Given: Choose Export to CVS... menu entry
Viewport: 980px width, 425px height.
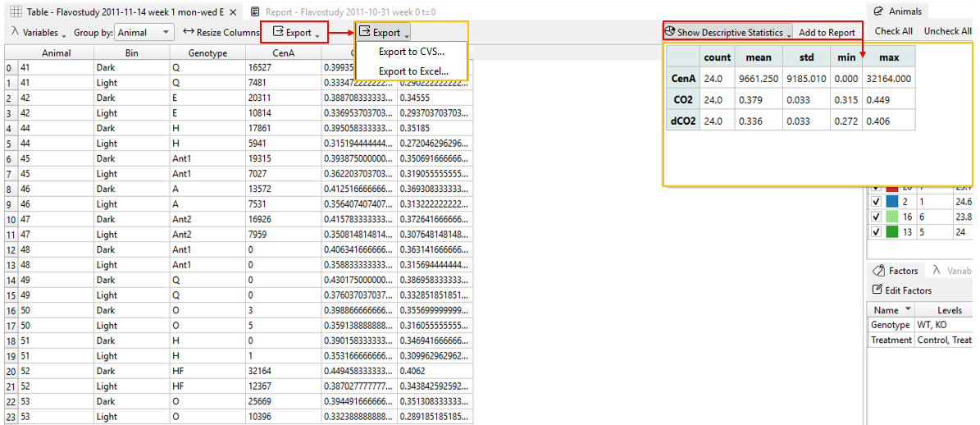Looking at the screenshot, I should (x=411, y=51).
